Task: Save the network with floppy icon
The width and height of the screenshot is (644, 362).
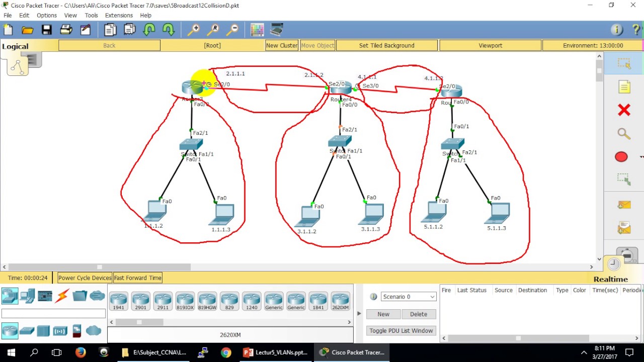Action: click(47, 30)
